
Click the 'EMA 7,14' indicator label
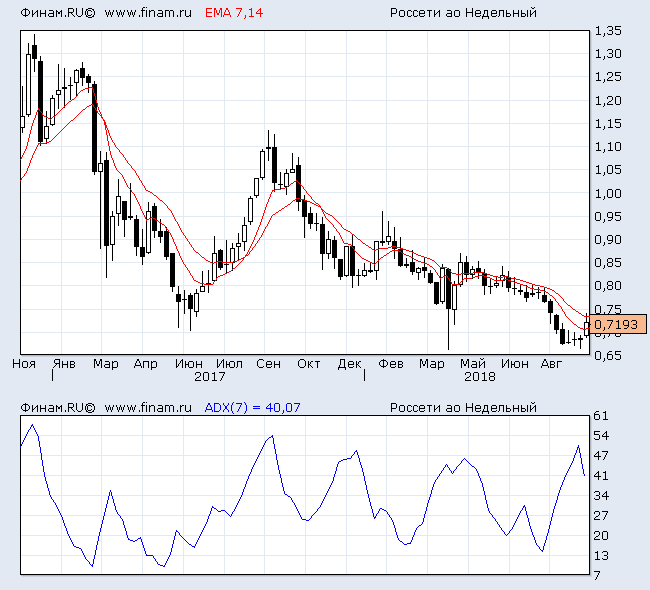click(234, 13)
